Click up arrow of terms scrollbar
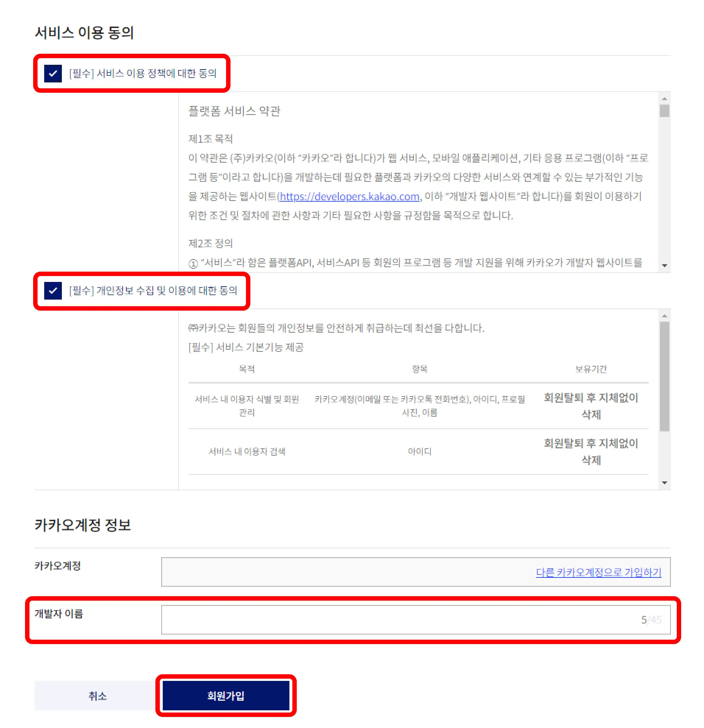 coord(664,98)
